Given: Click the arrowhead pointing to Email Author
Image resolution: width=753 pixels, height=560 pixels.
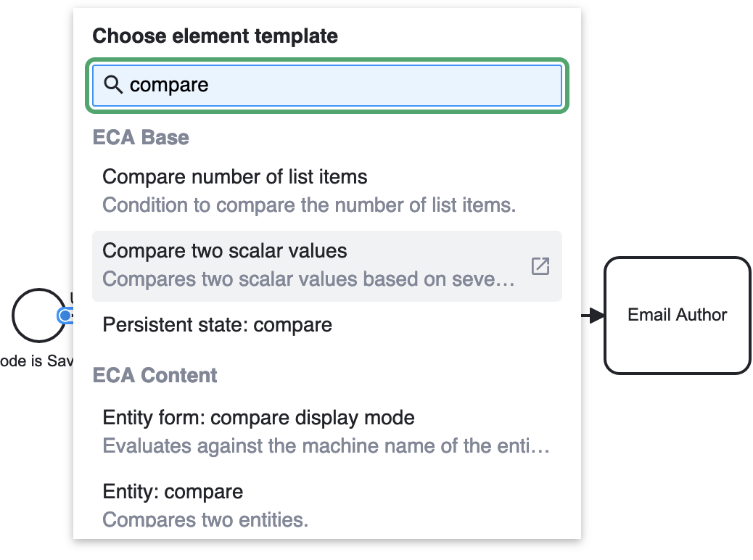Looking at the screenshot, I should [597, 316].
